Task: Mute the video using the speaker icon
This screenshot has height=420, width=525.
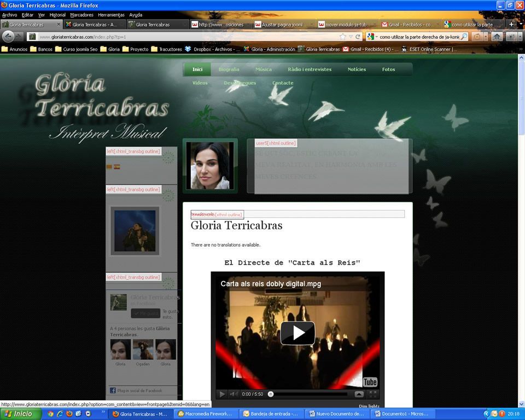Action: [234, 394]
